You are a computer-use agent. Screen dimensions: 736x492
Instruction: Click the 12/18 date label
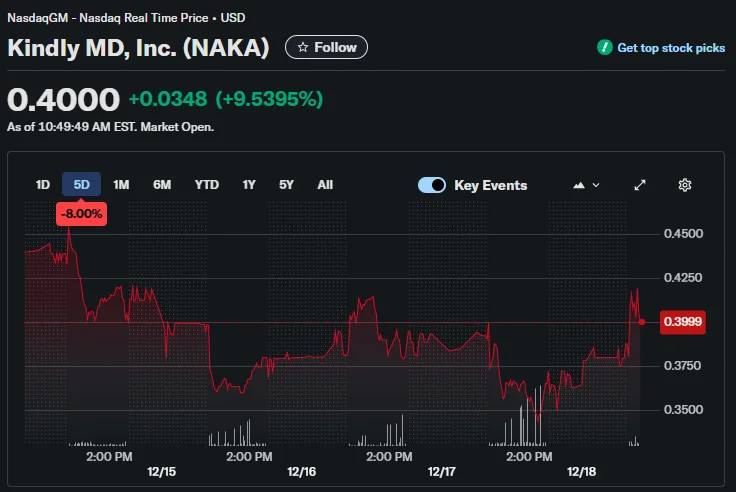(581, 471)
